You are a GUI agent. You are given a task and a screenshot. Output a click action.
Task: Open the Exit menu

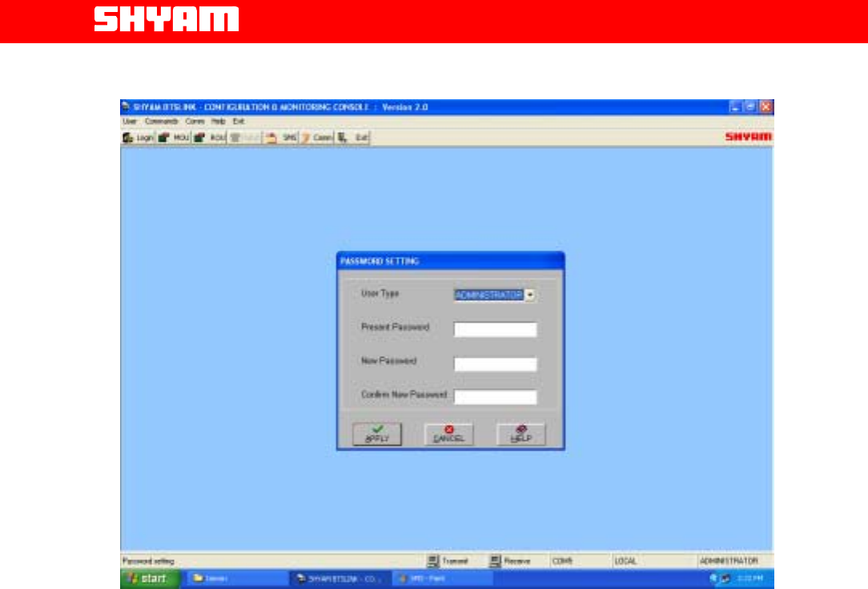(239, 121)
